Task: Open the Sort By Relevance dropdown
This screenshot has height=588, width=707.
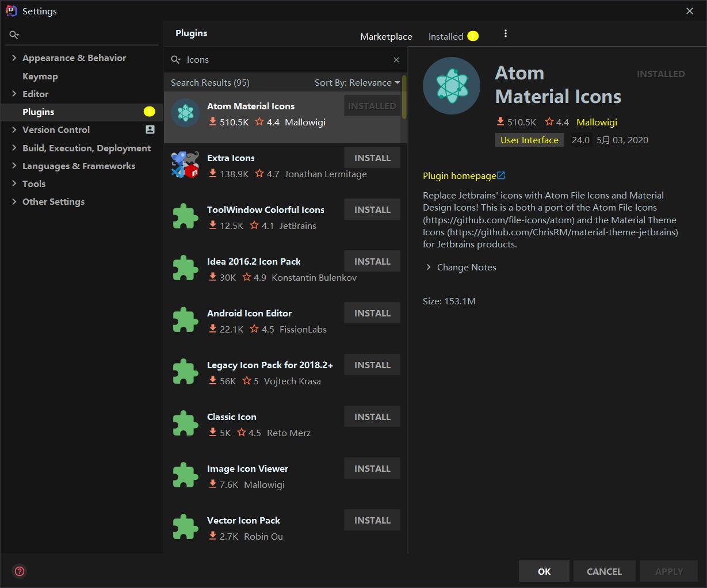Action: click(x=357, y=82)
